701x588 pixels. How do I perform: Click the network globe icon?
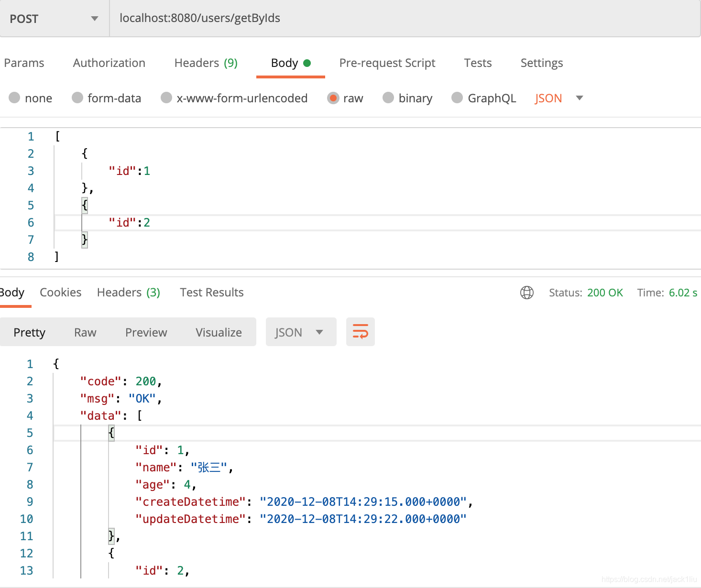[x=527, y=293]
